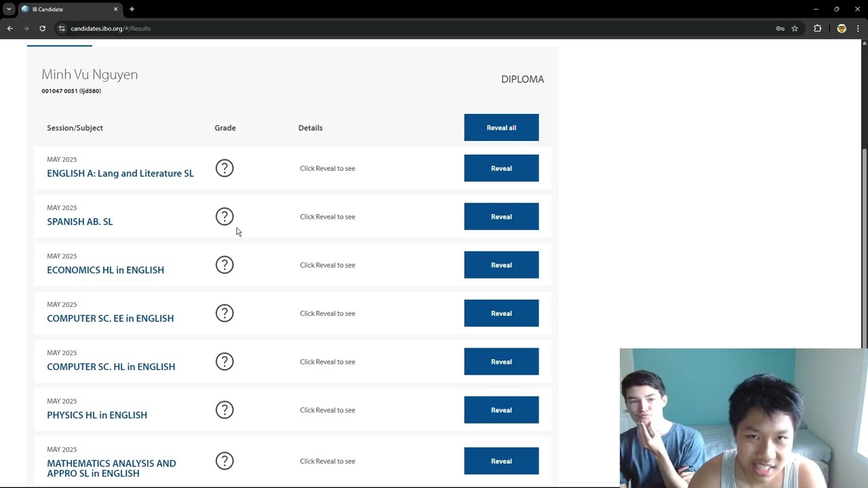The height and width of the screenshot is (488, 868).
Task: Bookmark this page with the star
Action: [795, 28]
